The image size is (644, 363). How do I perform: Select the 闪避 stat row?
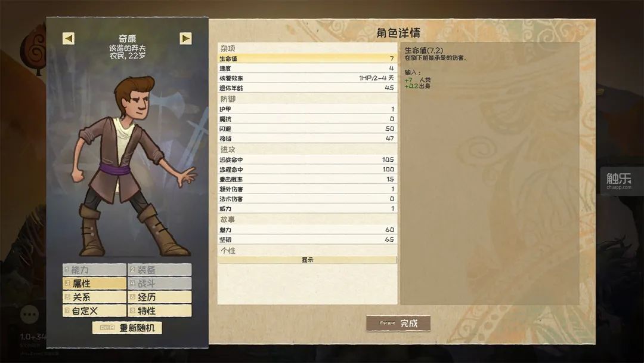point(307,129)
